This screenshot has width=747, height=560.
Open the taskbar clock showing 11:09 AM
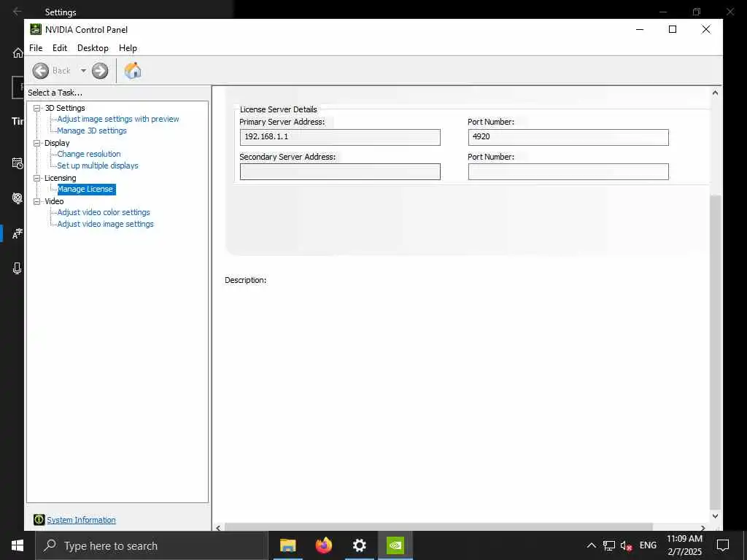point(684,545)
